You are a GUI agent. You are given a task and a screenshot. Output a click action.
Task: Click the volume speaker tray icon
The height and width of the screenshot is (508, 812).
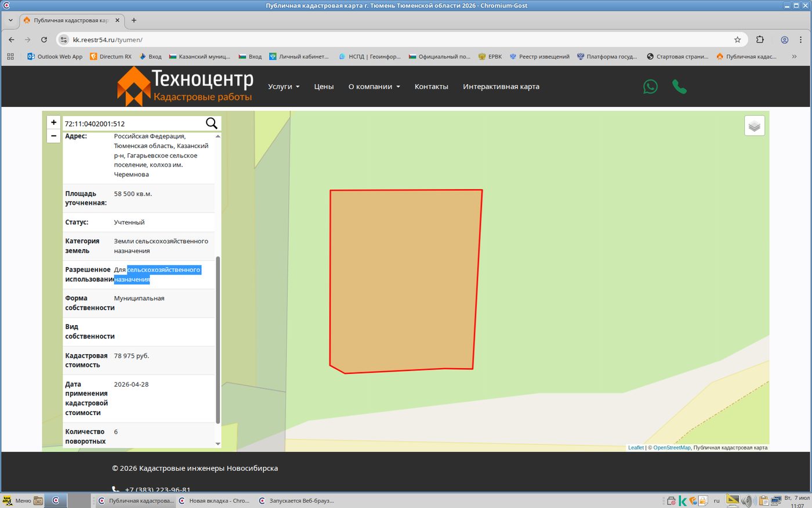pyautogui.click(x=747, y=500)
